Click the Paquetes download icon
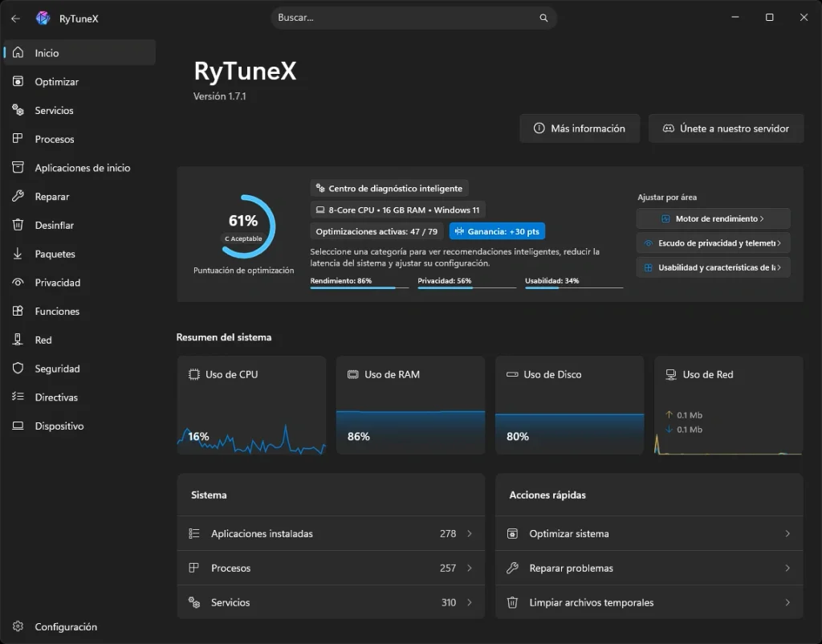 (x=18, y=253)
